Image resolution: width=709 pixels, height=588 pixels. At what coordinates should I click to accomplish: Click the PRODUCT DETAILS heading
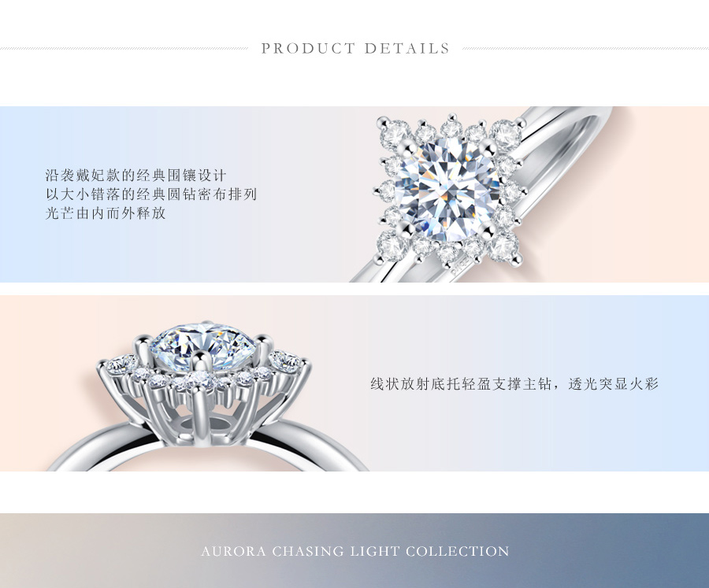355,48
